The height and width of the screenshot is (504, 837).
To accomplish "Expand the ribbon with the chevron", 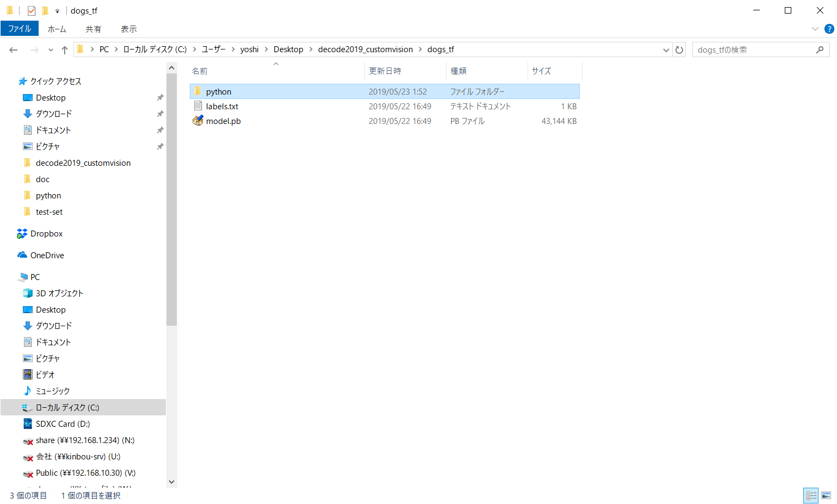I will pos(815,29).
